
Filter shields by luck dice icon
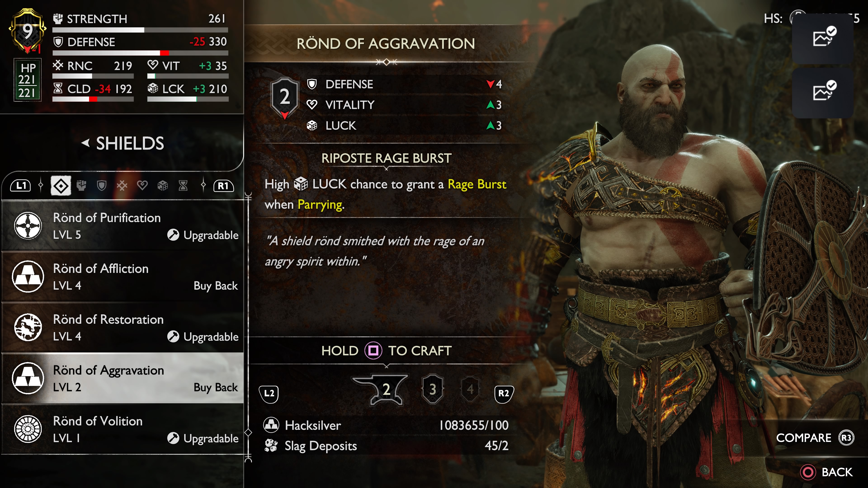tap(163, 185)
